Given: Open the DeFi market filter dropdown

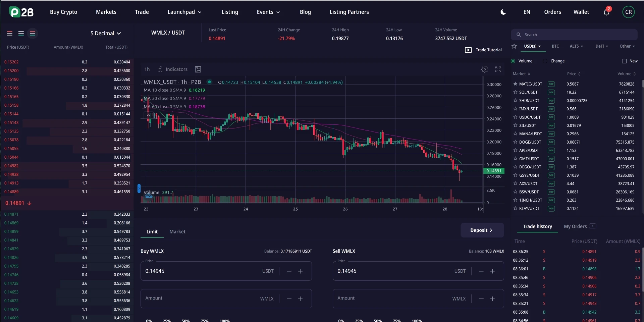Looking at the screenshot, I should point(602,46).
